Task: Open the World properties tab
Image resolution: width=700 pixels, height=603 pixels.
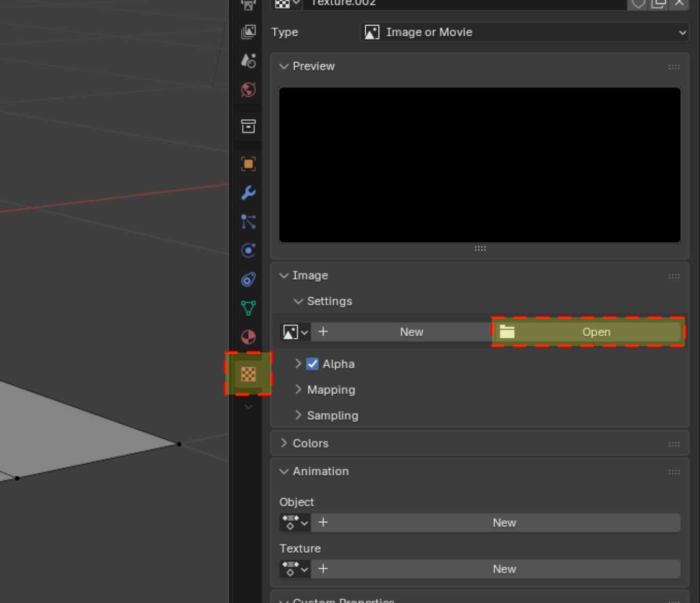Action: [248, 89]
